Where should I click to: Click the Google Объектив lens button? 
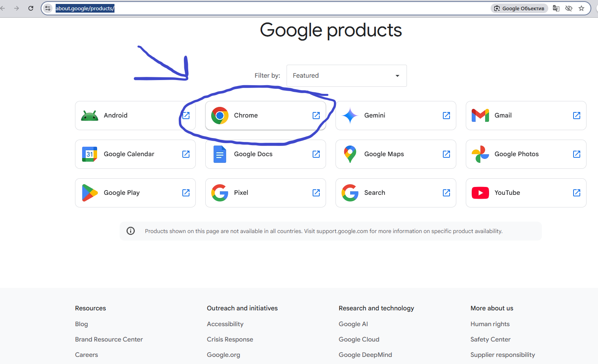pos(519,8)
